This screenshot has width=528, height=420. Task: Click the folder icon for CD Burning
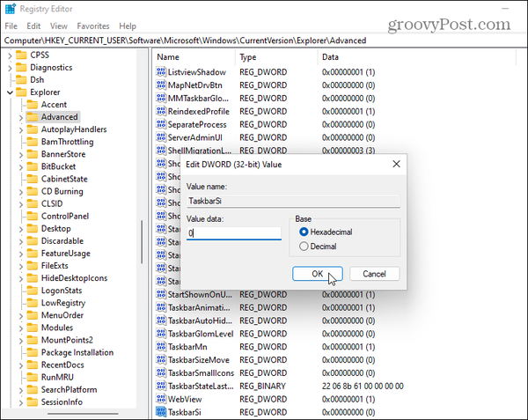(32, 191)
